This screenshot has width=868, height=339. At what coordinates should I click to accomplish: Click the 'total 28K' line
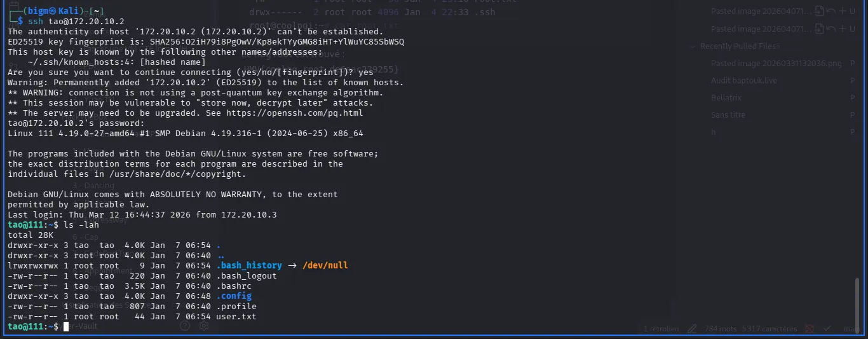[31, 235]
